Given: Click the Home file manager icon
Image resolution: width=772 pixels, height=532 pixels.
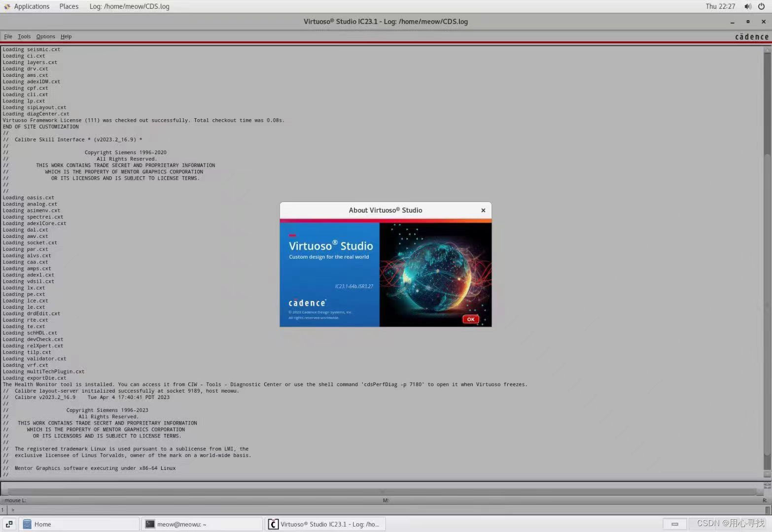Looking at the screenshot, I should coord(27,524).
